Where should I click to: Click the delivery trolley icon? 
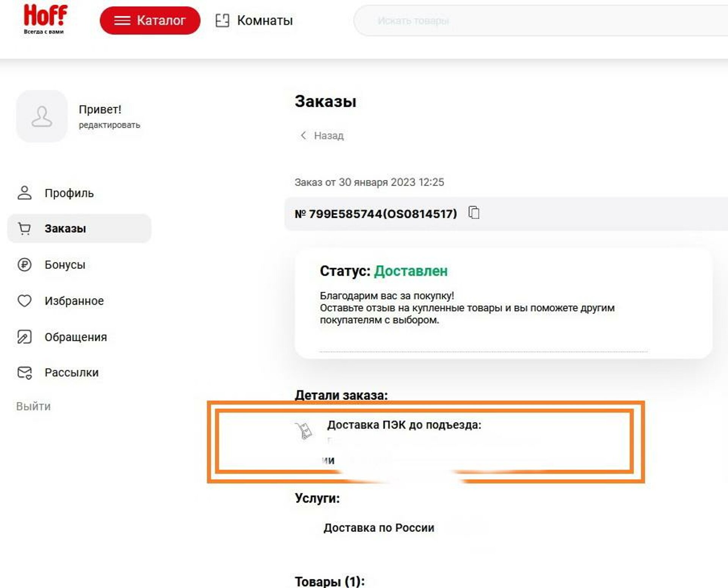point(303,431)
